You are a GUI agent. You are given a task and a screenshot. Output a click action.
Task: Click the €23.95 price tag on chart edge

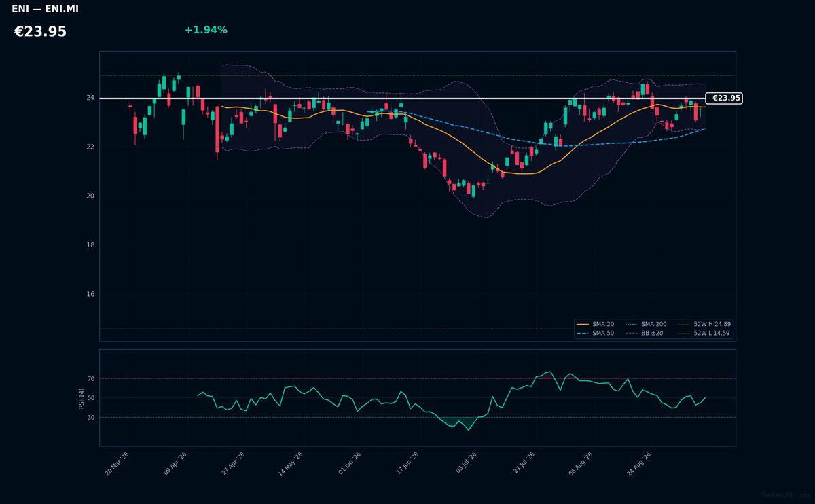pyautogui.click(x=724, y=98)
